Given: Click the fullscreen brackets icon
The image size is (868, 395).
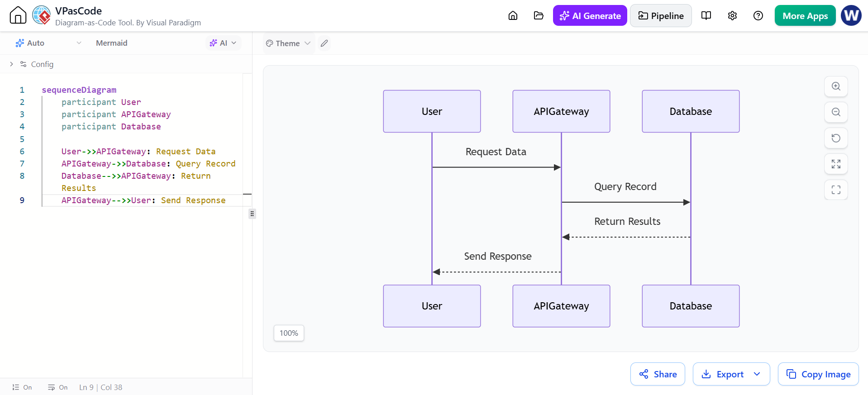Looking at the screenshot, I should pos(836,190).
